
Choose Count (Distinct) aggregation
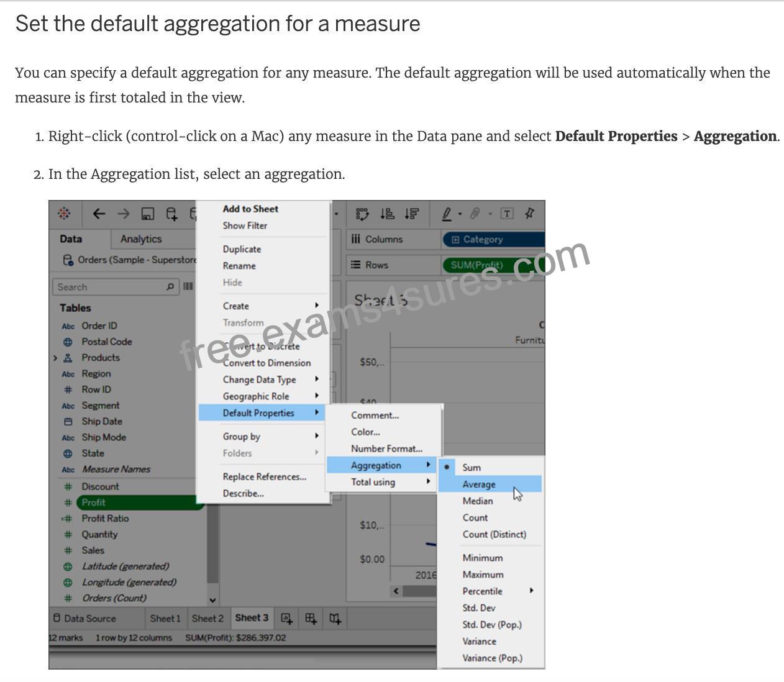491,534
